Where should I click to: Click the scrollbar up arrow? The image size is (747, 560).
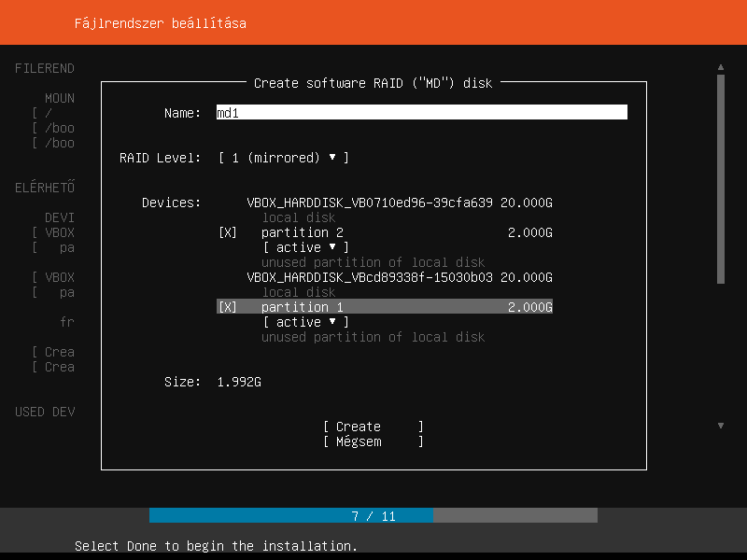[x=720, y=67]
